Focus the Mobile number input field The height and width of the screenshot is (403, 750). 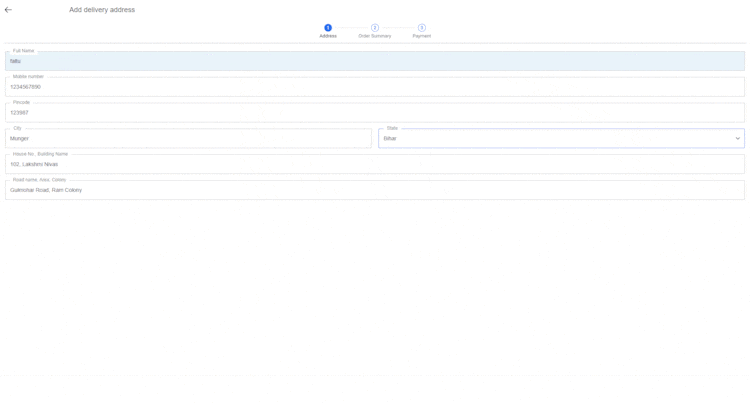pyautogui.click(x=374, y=87)
